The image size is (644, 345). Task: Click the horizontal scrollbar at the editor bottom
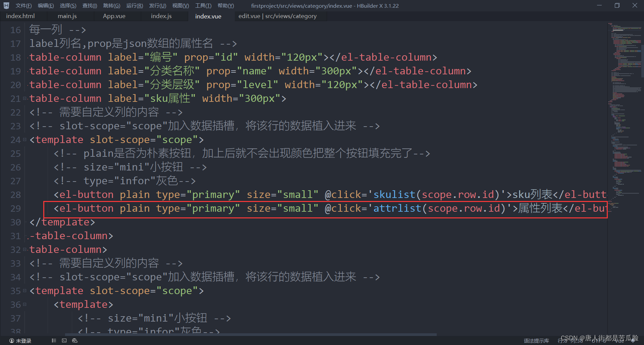point(251,334)
